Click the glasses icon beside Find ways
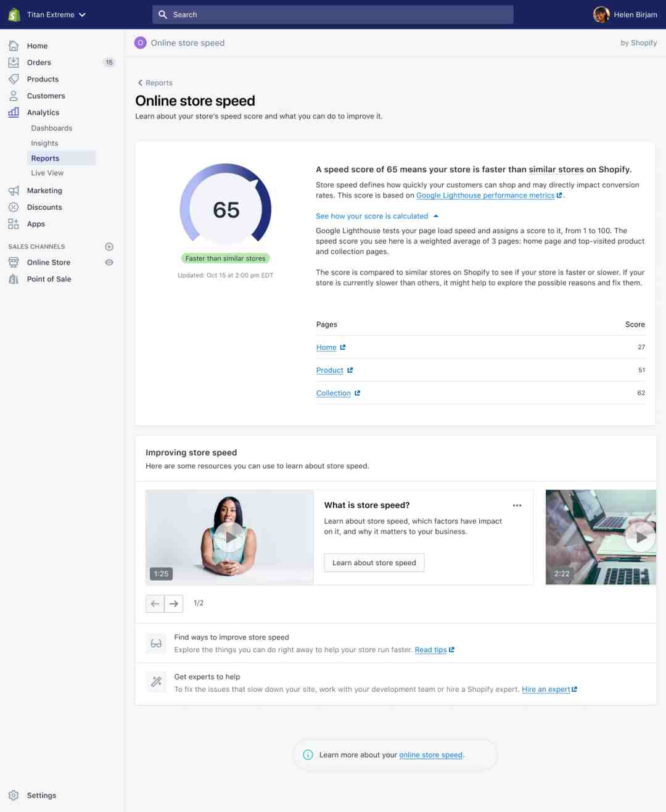Image resolution: width=666 pixels, height=812 pixels. [x=156, y=644]
